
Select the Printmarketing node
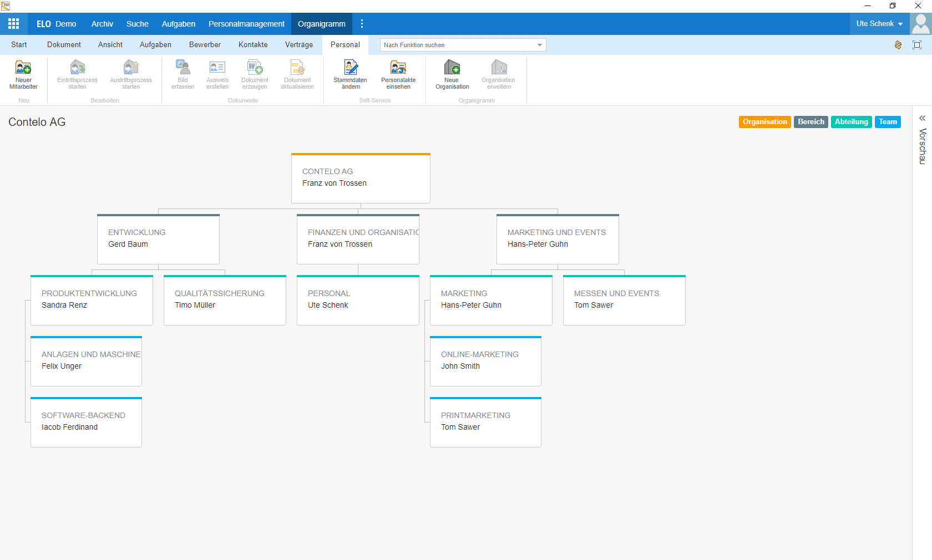click(485, 422)
